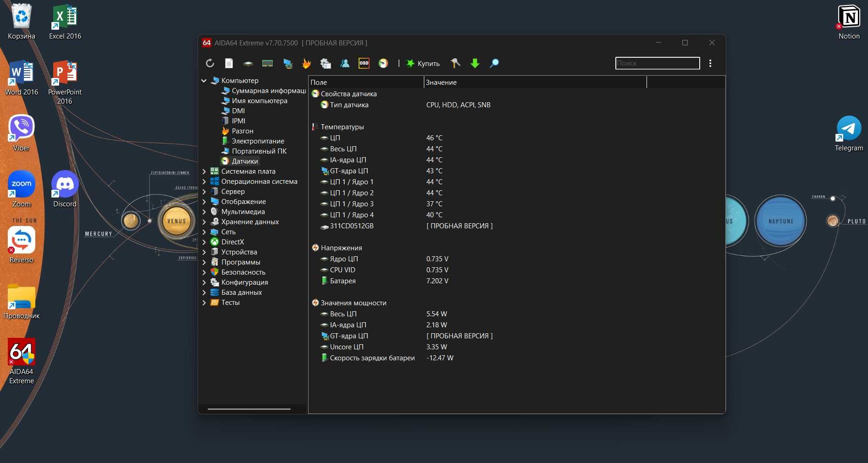The width and height of the screenshot is (868, 463).
Task: Expand the DirectX tree node
Action: pos(204,242)
